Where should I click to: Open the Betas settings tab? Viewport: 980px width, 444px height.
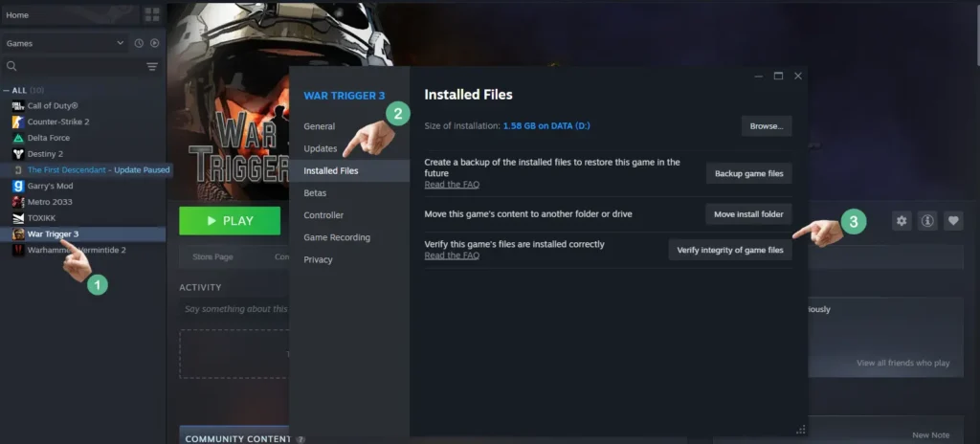(x=315, y=193)
